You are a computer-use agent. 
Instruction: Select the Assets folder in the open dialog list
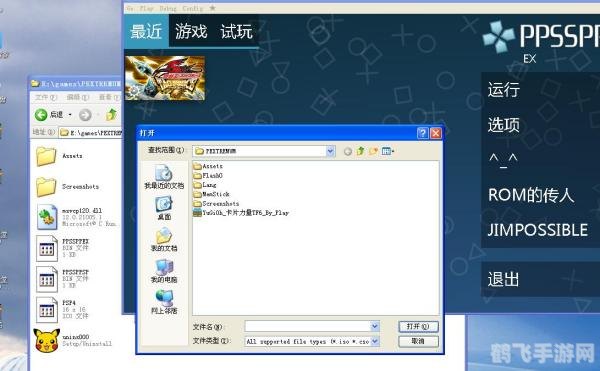click(x=208, y=166)
